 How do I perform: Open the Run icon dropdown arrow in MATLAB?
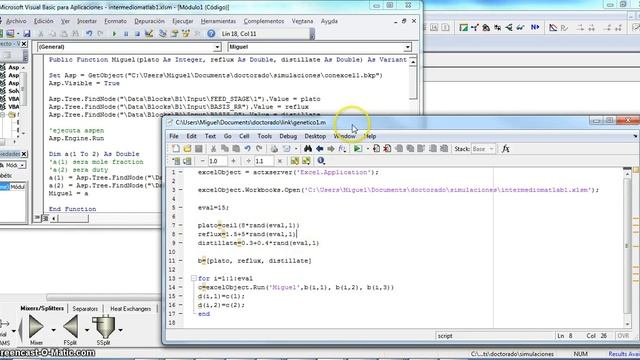coord(367,149)
